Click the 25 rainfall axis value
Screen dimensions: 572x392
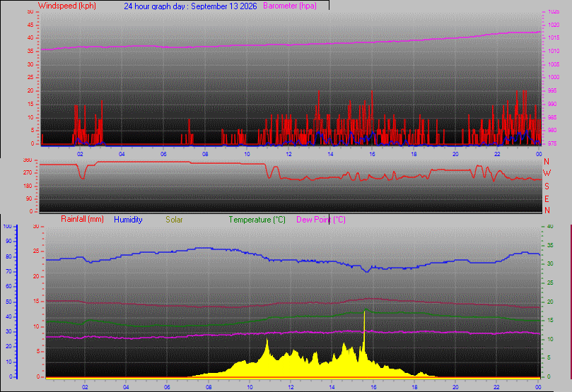[x=36, y=251]
